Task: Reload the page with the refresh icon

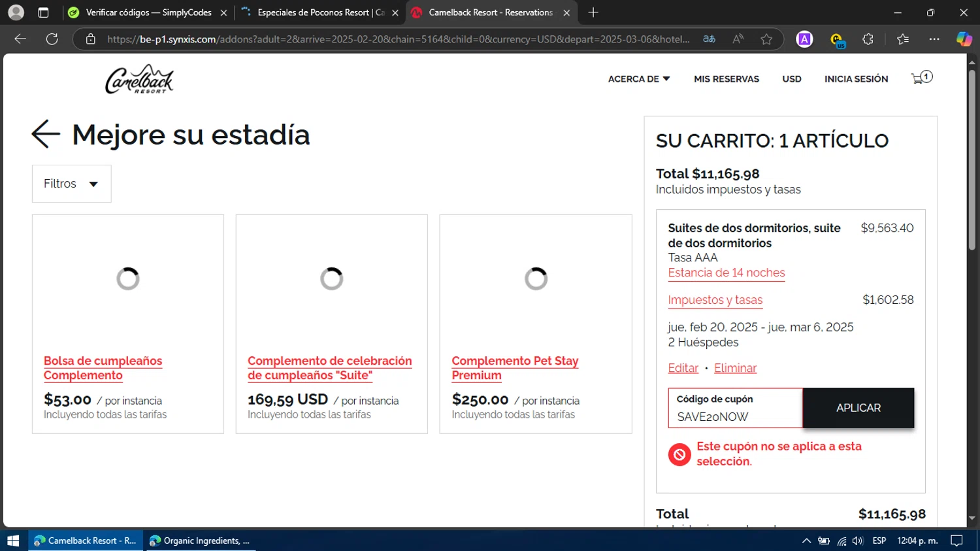Action: click(x=52, y=39)
